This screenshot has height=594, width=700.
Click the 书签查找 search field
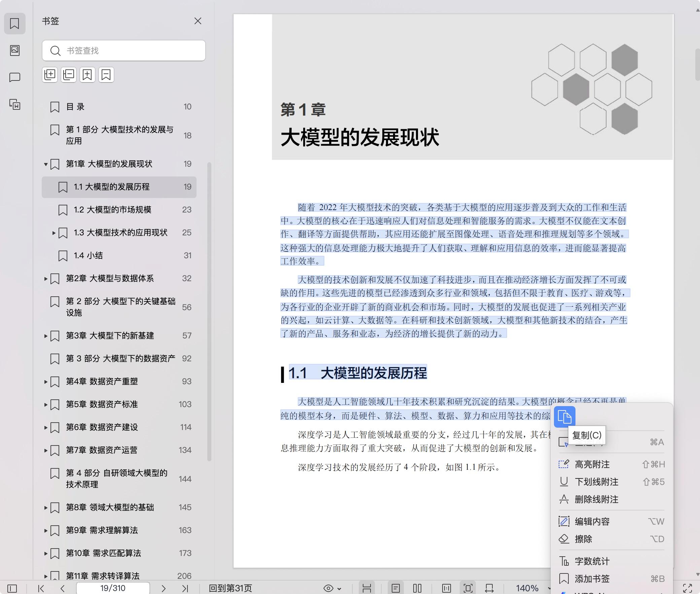click(124, 51)
